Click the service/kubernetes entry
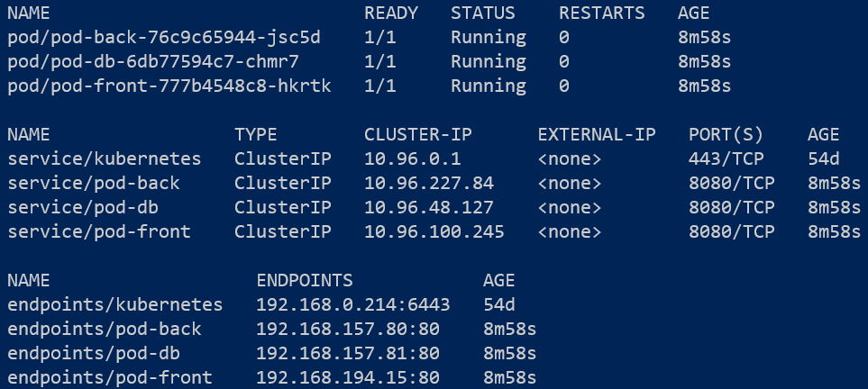Image resolution: width=868 pixels, height=389 pixels. 104,159
